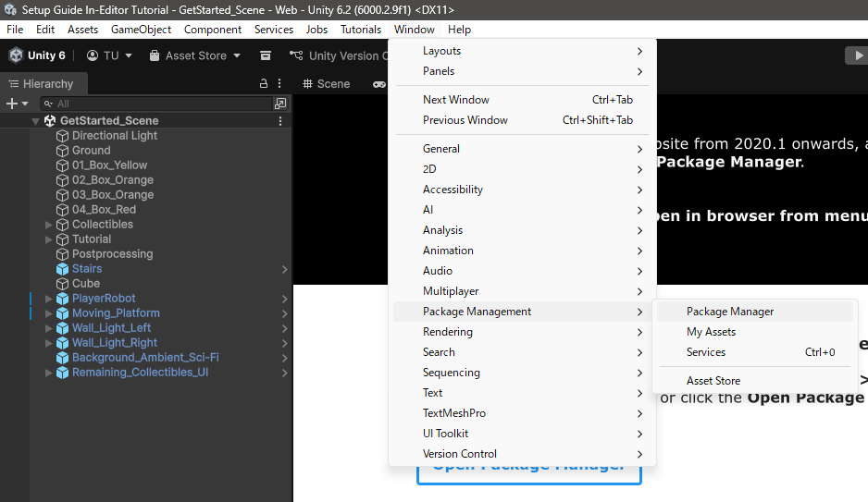868x502 pixels.
Task: Open the Stairs prefab via its arrow
Action: pos(285,269)
